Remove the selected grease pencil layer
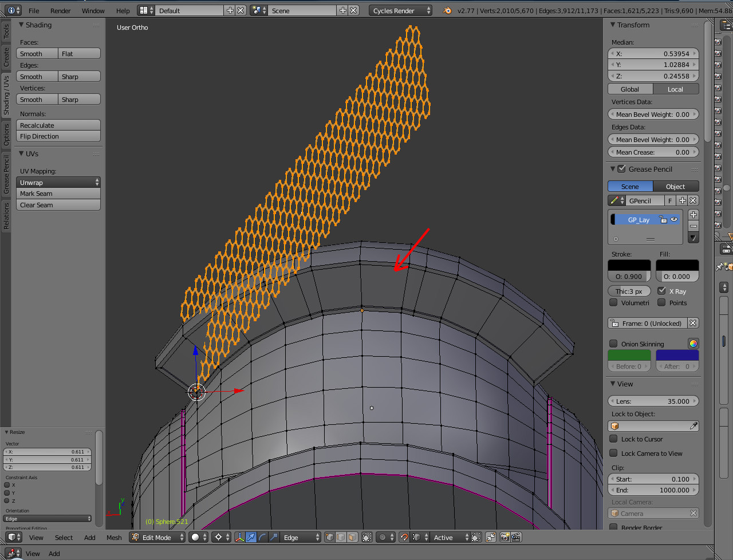 693,226
